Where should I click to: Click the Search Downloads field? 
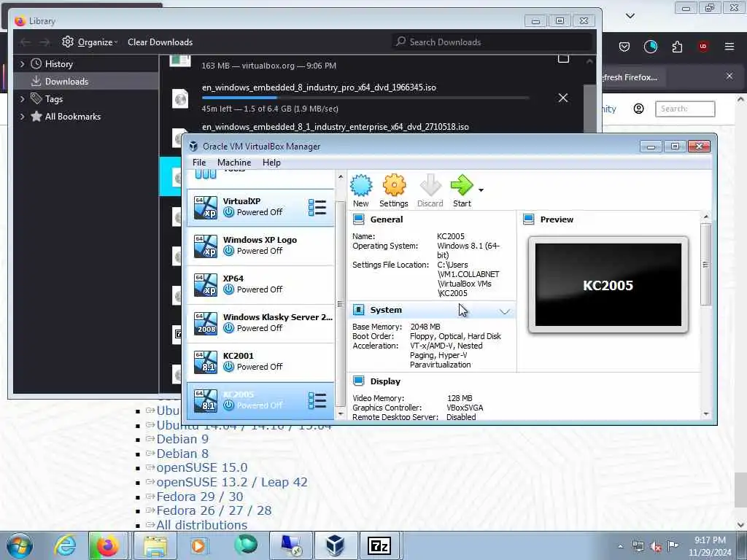(x=492, y=42)
